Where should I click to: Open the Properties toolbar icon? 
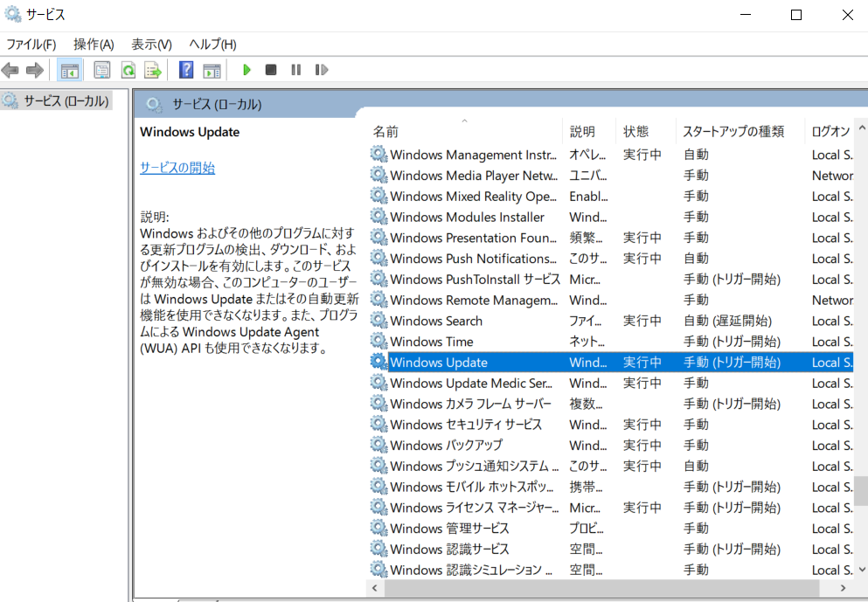(x=102, y=70)
